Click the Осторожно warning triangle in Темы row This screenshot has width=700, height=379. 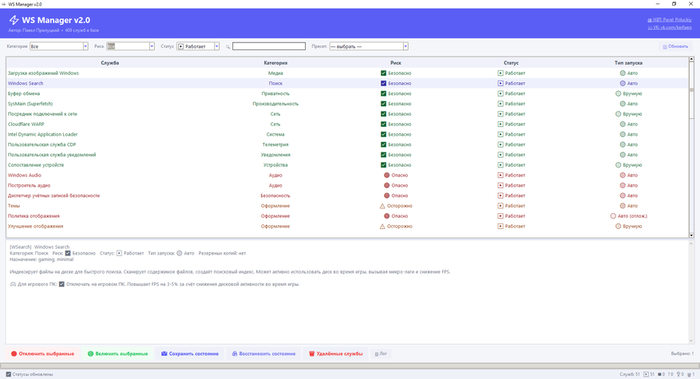pos(382,206)
